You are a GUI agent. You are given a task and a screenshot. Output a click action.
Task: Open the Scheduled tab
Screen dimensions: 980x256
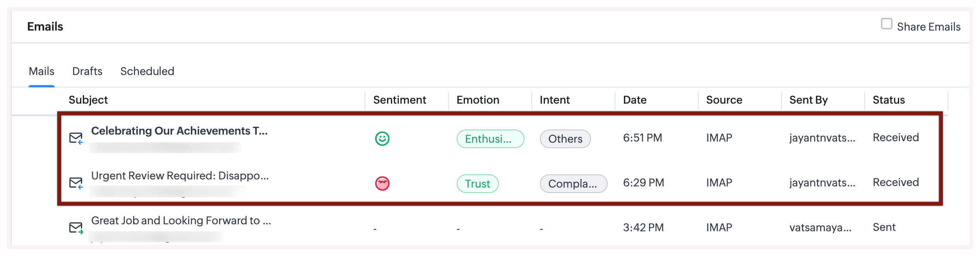(x=147, y=71)
